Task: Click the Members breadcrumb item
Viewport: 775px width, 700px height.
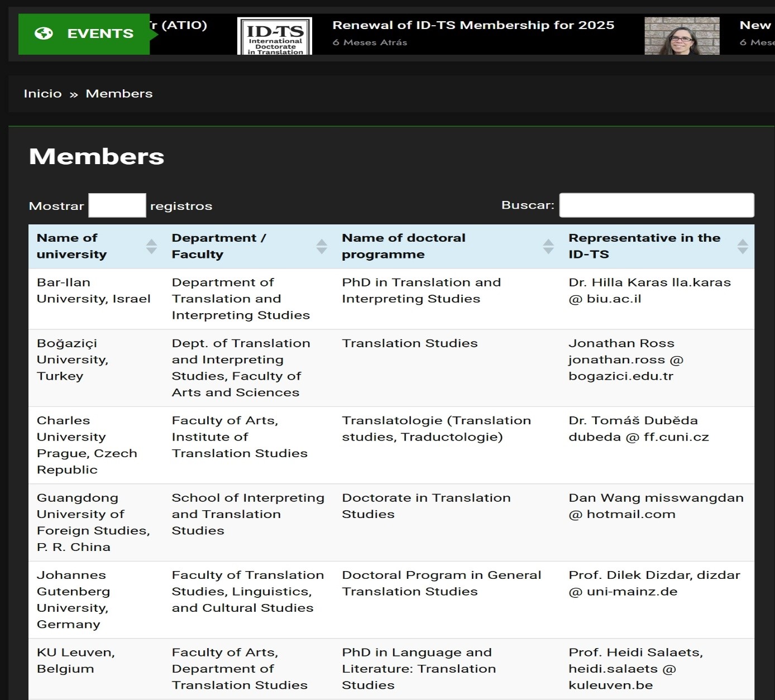Action: pos(119,94)
